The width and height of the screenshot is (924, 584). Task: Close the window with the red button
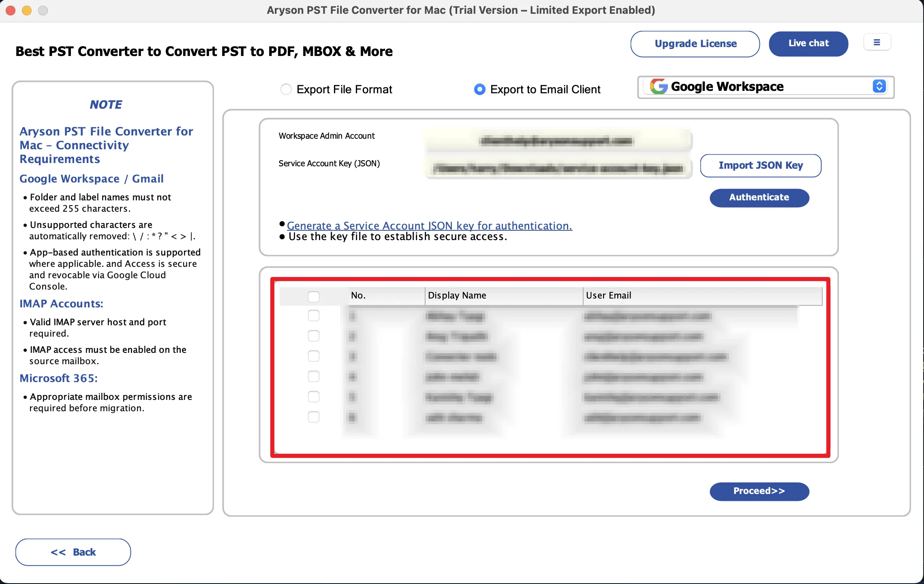pyautogui.click(x=11, y=11)
